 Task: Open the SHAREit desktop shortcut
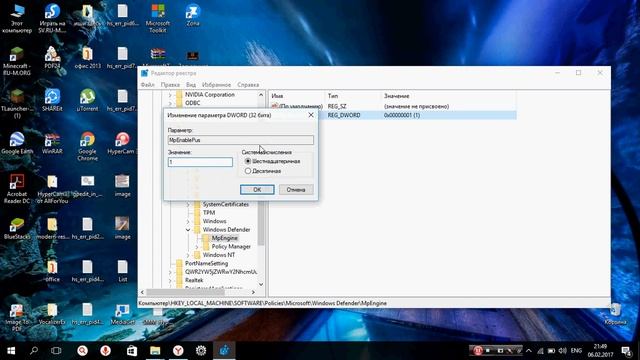click(52, 100)
